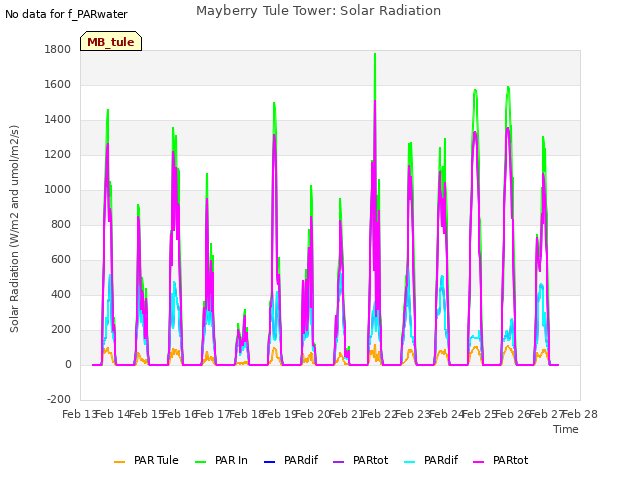
Task: Click the 'Feb 22' x-axis date label
Action: tap(380, 415)
